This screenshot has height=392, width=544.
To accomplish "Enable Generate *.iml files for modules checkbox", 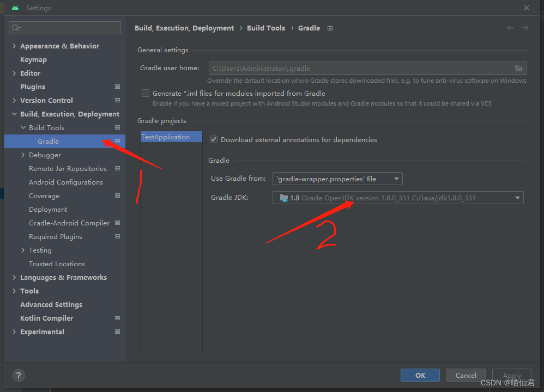I will pyautogui.click(x=146, y=93).
